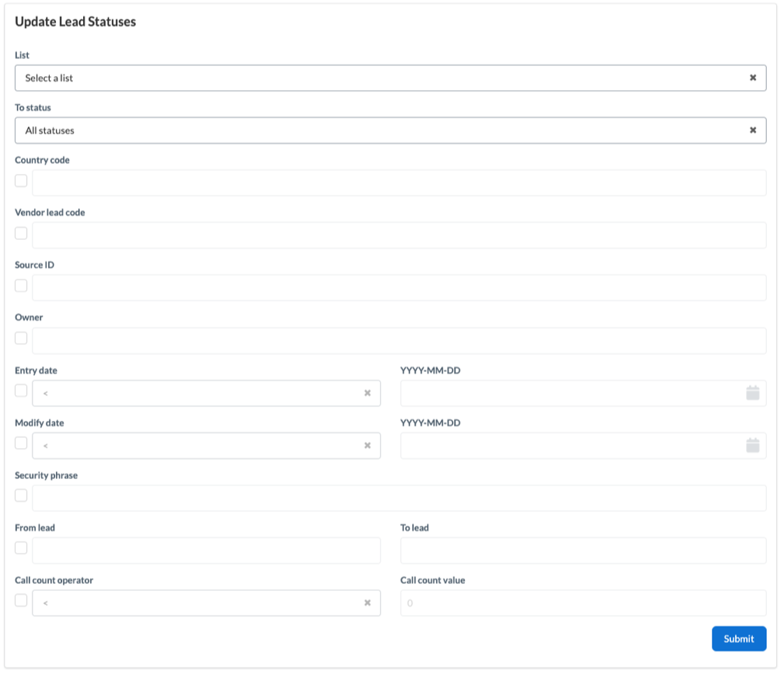Open the Entry date calendar icon
Viewport: 784px width, 674px height.
[x=752, y=393]
